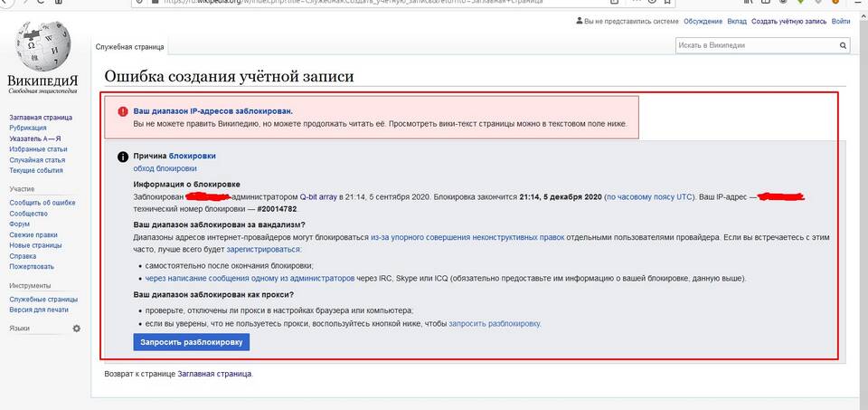Open 'Текущие события' sidebar link

pos(36,171)
